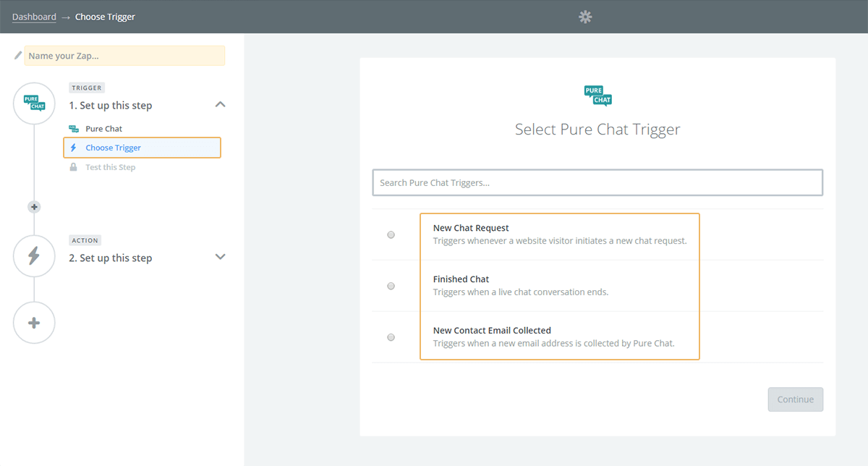The image size is (868, 466).
Task: Click the action step lightning bolt circle
Action: pos(34,256)
